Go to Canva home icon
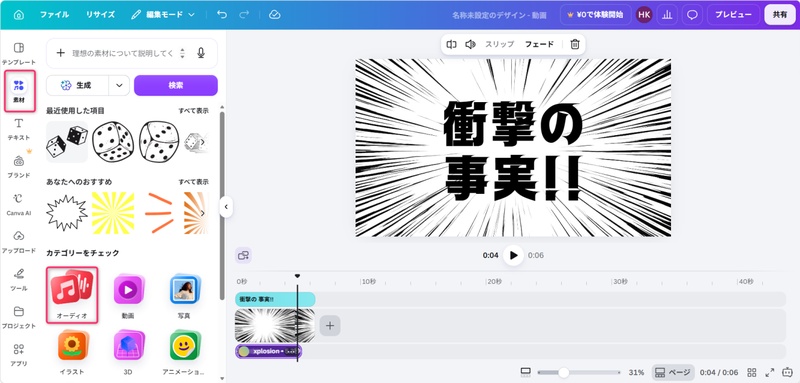The image size is (800, 383). (x=19, y=15)
